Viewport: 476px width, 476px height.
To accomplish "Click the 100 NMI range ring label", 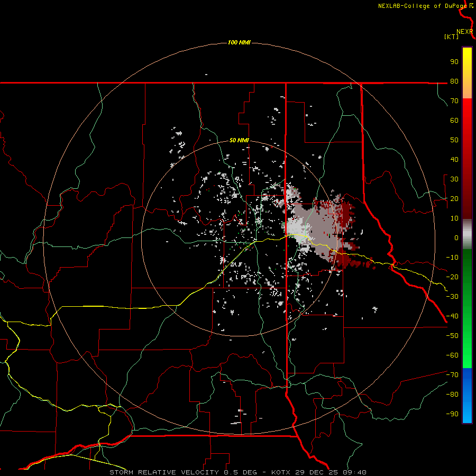I will click(x=239, y=42).
